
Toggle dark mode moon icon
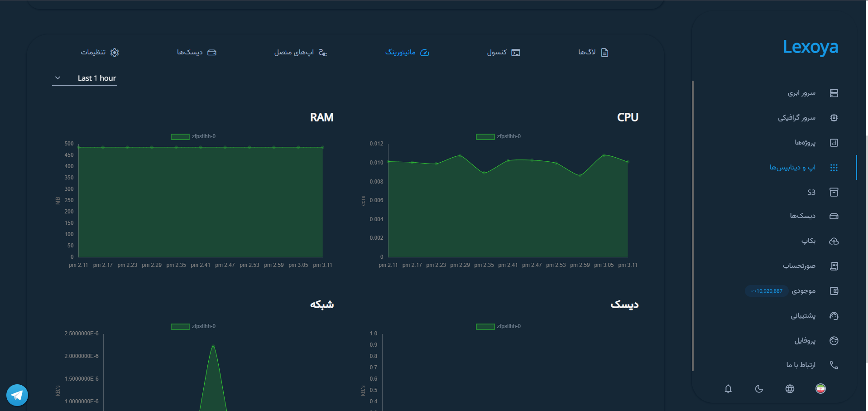pyautogui.click(x=759, y=389)
